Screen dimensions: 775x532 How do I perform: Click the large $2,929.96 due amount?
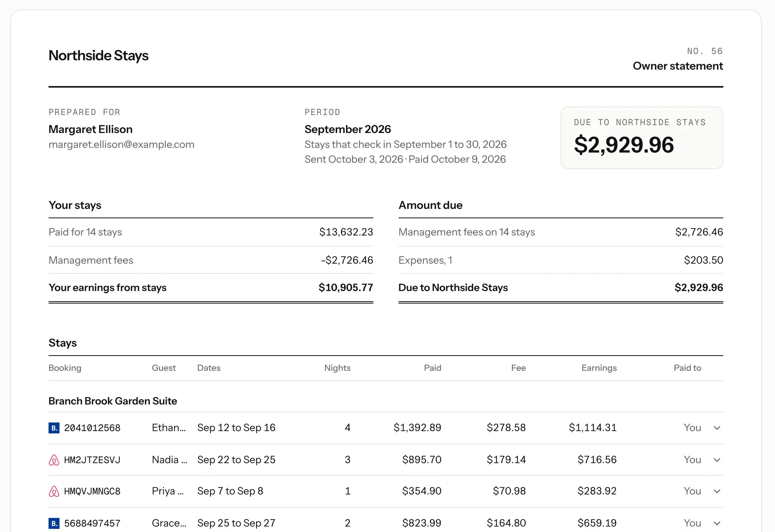pos(624,145)
